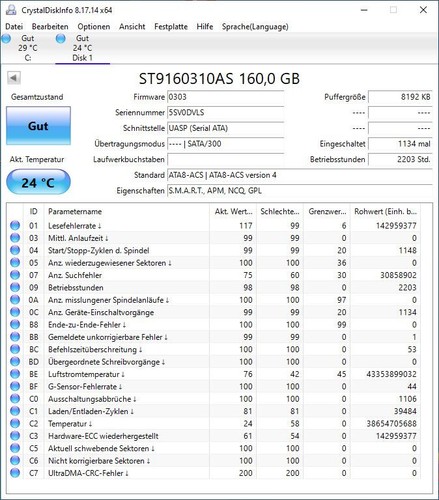The width and height of the screenshot is (439, 500).
Task: Click raw value 53
Action: 412,349
